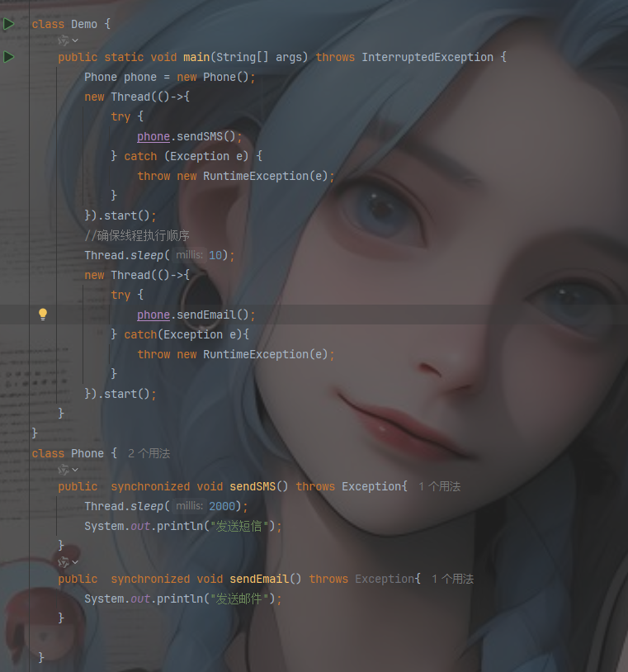Viewport: 628px width, 672px height.
Task: Open the '2 个用法' usages hint for class Phone
Action: [x=149, y=453]
